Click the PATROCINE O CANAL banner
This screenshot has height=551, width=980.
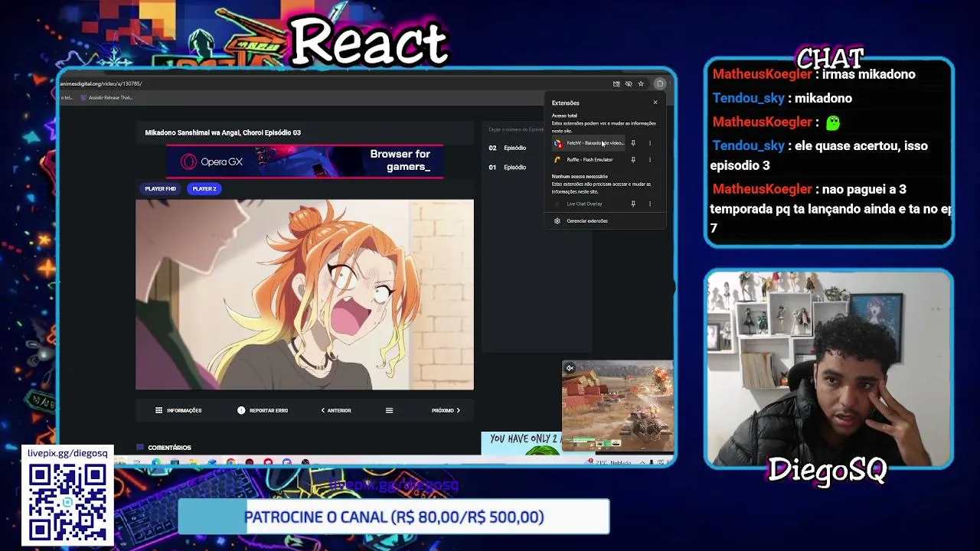pyautogui.click(x=394, y=517)
